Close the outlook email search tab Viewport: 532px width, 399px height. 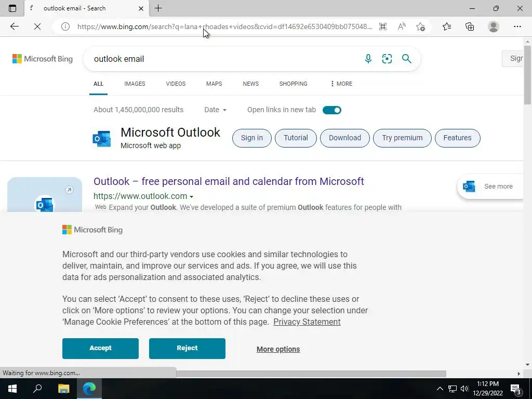tap(141, 8)
